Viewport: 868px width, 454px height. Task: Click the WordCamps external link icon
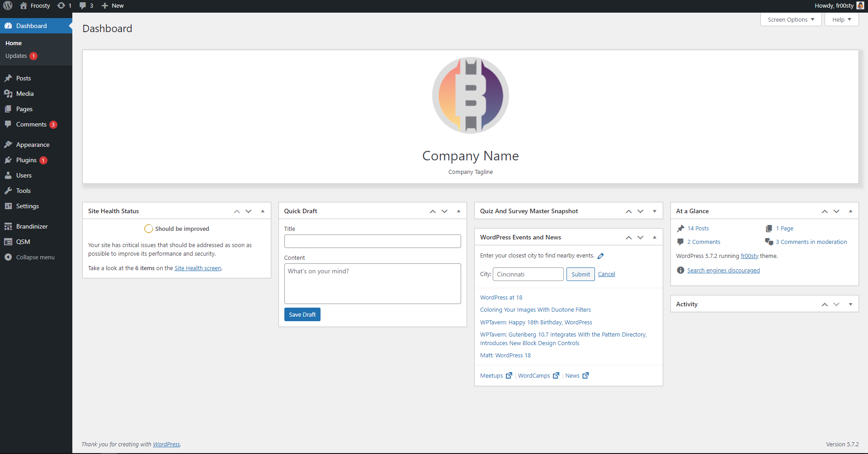coord(556,375)
